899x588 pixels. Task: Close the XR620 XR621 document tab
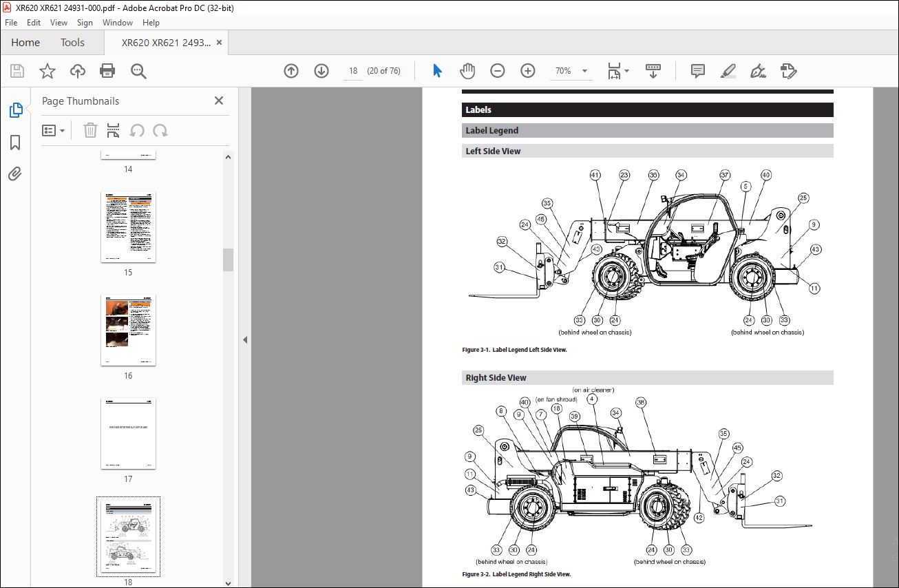pos(220,43)
